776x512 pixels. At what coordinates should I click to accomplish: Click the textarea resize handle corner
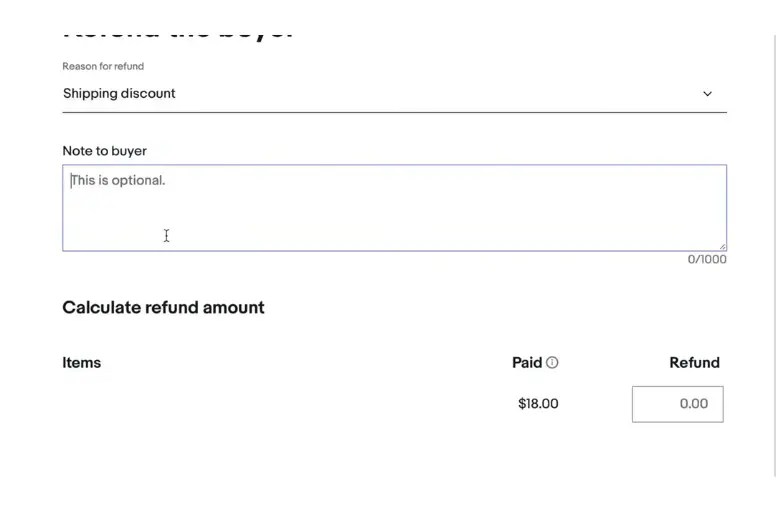pyautogui.click(x=722, y=246)
